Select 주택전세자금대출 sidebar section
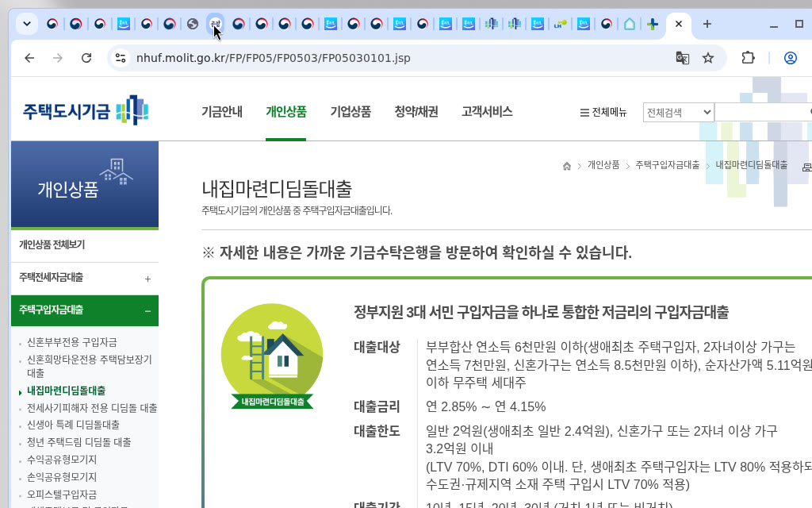The width and height of the screenshot is (812, 508). [x=51, y=277]
